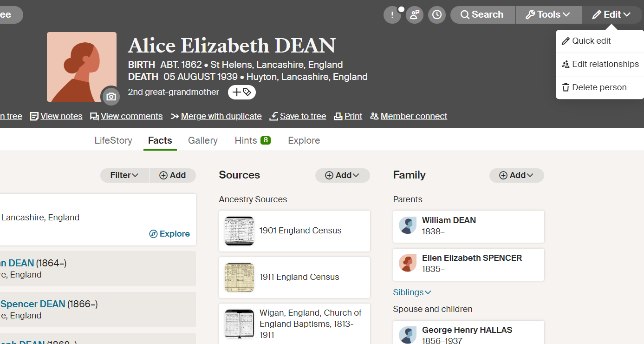The height and width of the screenshot is (344, 644).
Task: Select Delete person from the Edit menu
Action: (x=598, y=87)
